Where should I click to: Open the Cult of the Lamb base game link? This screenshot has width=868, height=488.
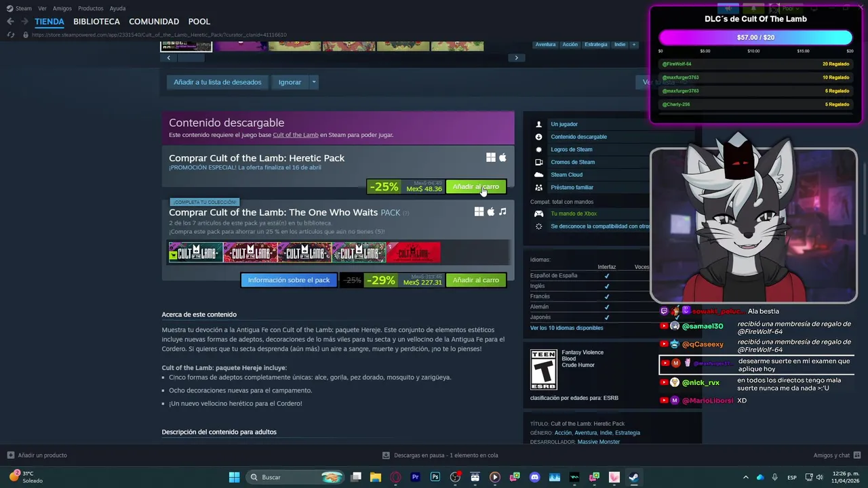(x=296, y=135)
